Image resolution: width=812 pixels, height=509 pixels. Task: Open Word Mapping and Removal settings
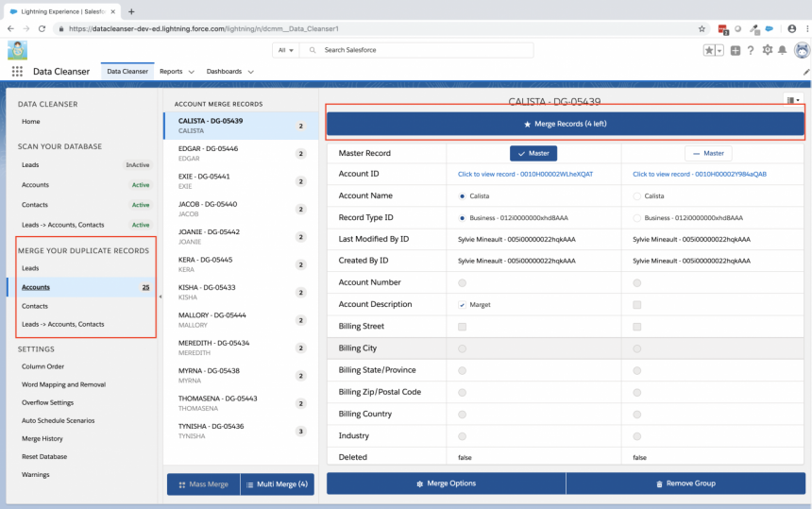[x=63, y=384]
